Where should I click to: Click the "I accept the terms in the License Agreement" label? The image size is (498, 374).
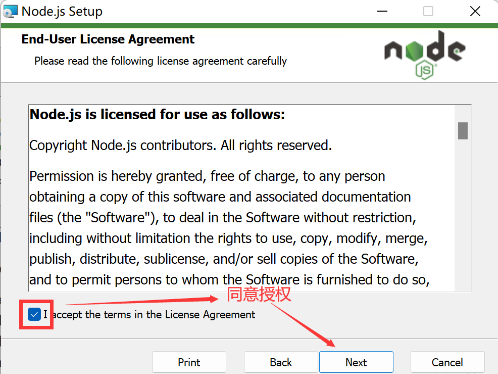(149, 314)
